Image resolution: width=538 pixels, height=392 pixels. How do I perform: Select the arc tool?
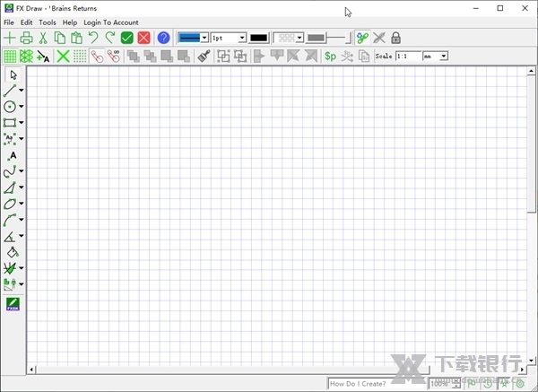click(10, 220)
